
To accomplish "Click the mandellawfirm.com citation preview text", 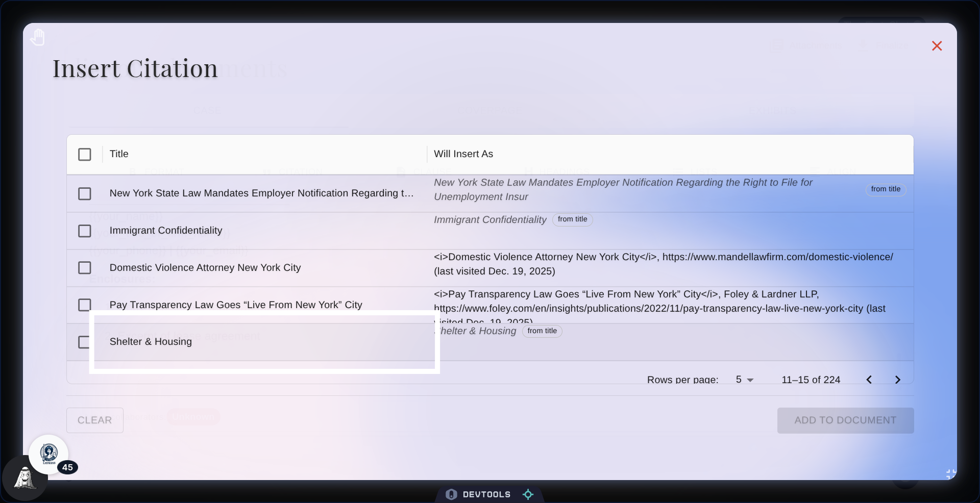I will pyautogui.click(x=664, y=264).
